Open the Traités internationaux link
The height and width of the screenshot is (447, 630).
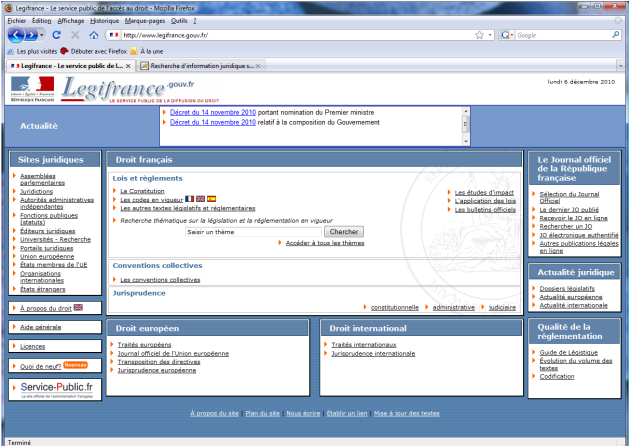[364, 345]
